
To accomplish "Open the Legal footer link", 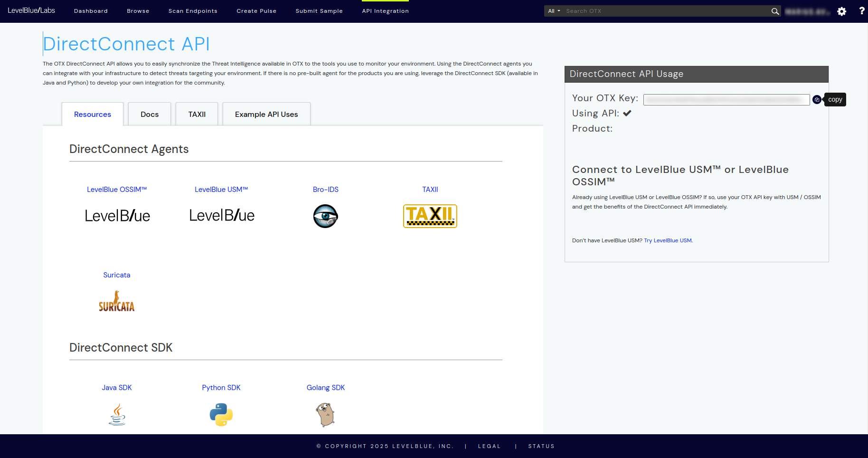I will [x=490, y=446].
